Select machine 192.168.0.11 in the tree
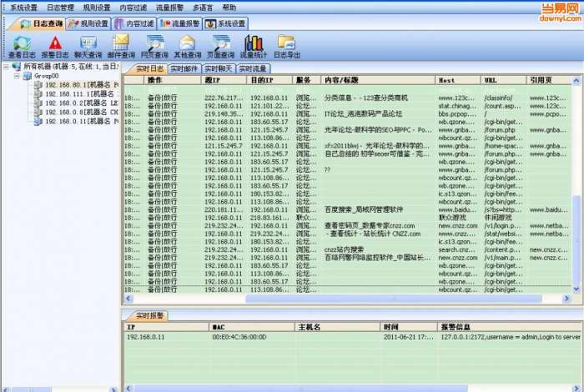Viewport: 584px width, 392px height. [77, 122]
